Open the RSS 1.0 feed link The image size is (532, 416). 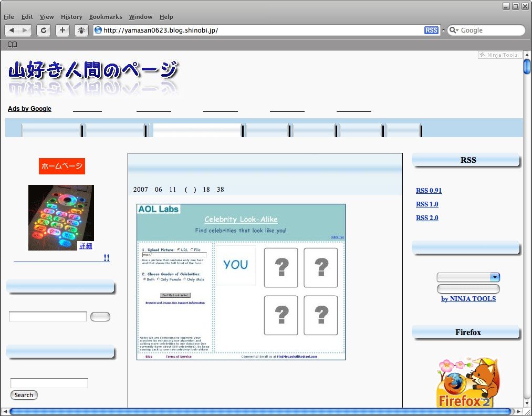coord(427,204)
